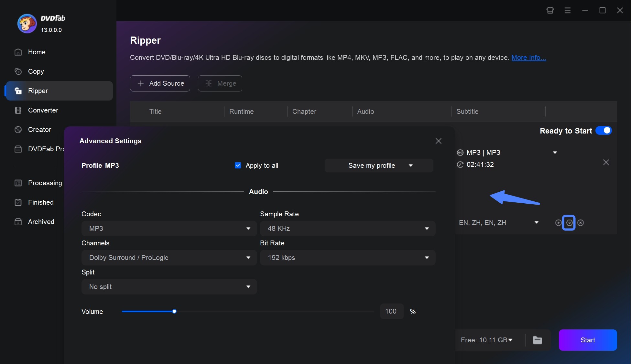631x364 pixels.
Task: Click the Add Source button
Action: click(160, 83)
